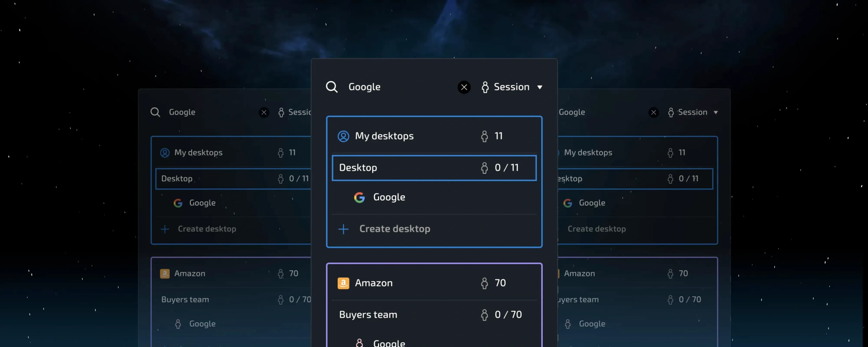Viewport: 868px width, 347px height.
Task: Clear the Google search in center panel
Action: 464,87
